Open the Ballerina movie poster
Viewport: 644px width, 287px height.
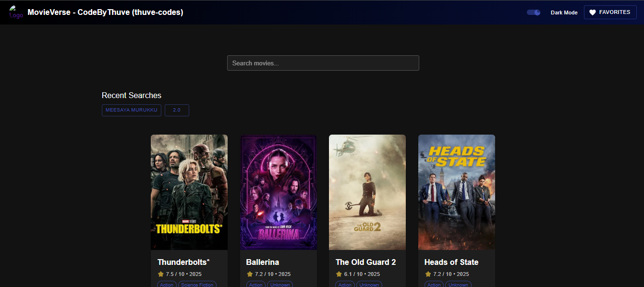279,192
